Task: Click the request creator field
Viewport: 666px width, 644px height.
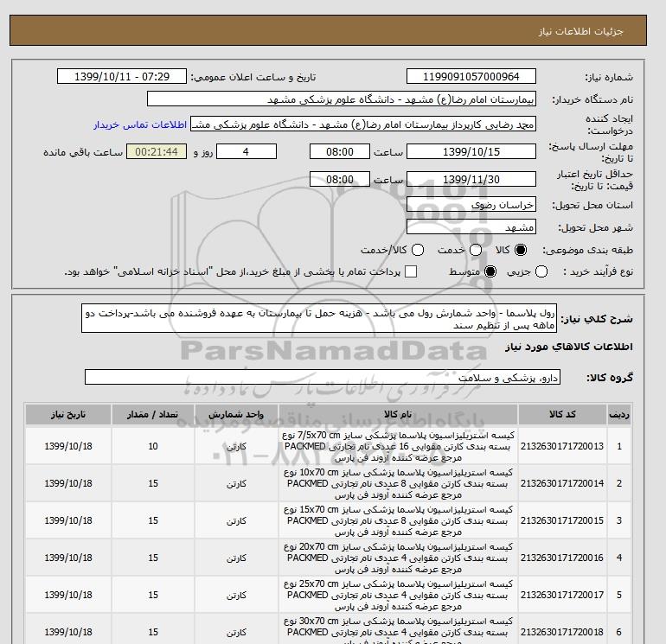Action: 363,124
